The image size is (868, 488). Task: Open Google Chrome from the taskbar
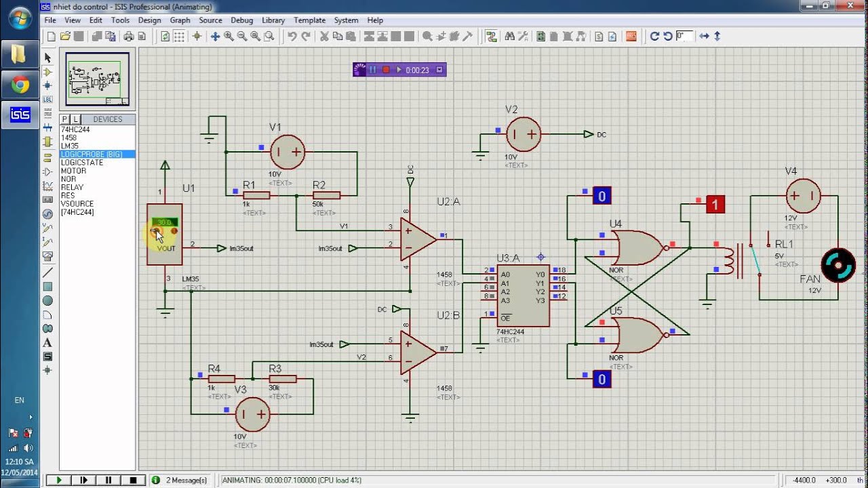pyautogui.click(x=20, y=85)
